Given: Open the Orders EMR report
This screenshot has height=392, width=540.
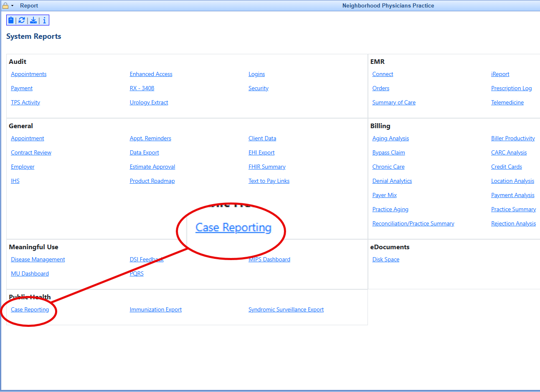Looking at the screenshot, I should click(x=381, y=89).
